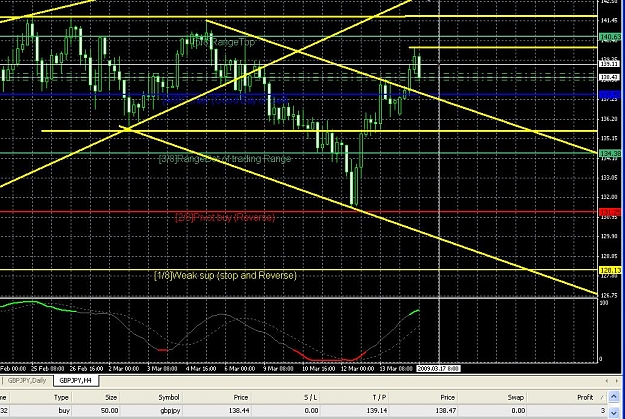Click the 26 Feb 16:00 time axis label
The image size is (625, 419).
click(86, 369)
